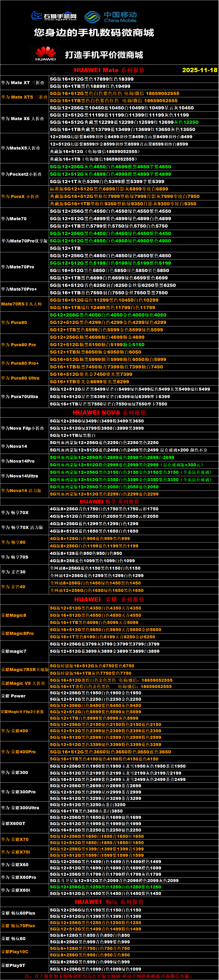Viewport: 219px width, 980px height.
Task: Select the HUAWEI 荣耀 系列报价 section header
Action: [109, 599]
